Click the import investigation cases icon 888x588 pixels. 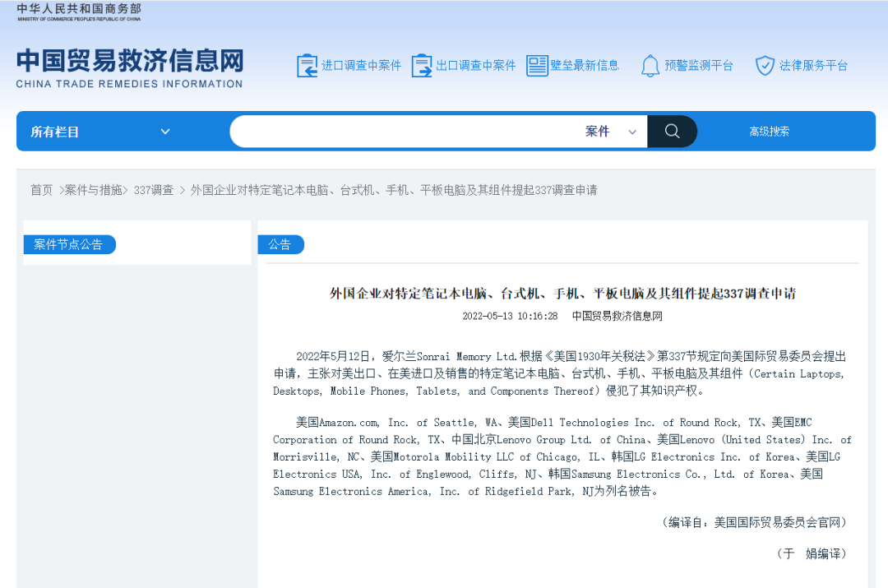[x=307, y=66]
